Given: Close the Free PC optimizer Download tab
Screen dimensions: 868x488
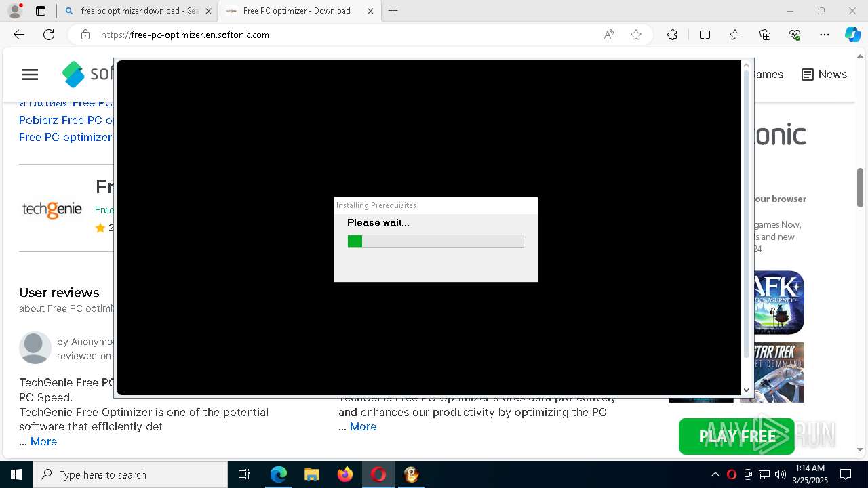Looking at the screenshot, I should click(x=370, y=11).
